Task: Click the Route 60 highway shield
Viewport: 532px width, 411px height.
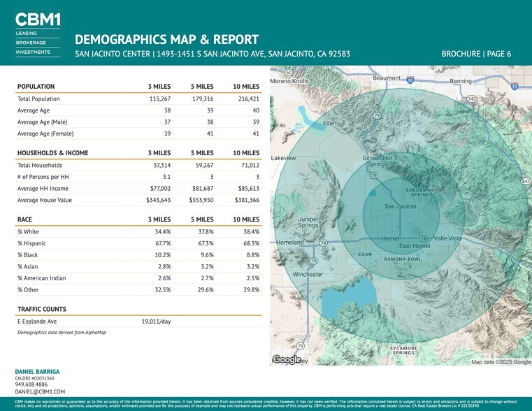Action: coord(289,72)
